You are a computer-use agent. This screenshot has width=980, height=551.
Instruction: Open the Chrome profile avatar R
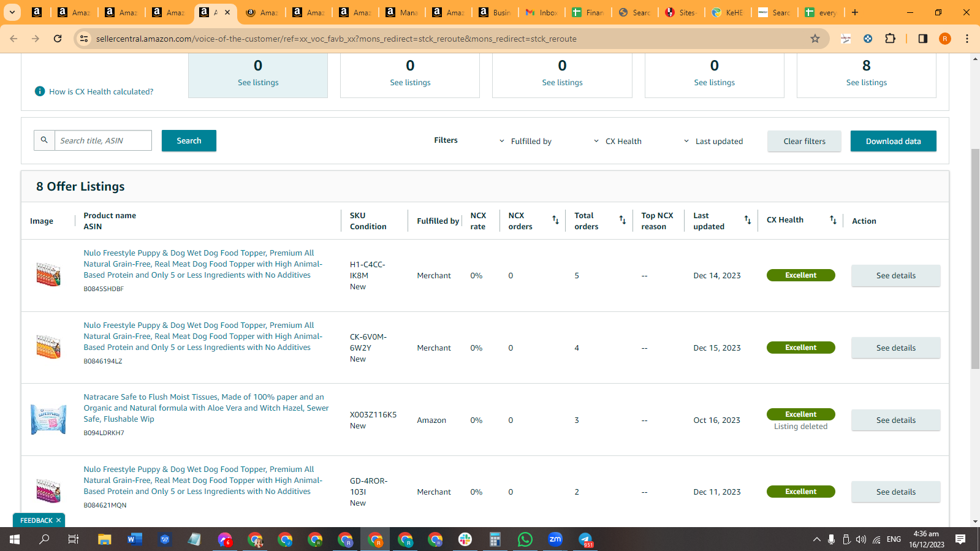click(x=945, y=39)
